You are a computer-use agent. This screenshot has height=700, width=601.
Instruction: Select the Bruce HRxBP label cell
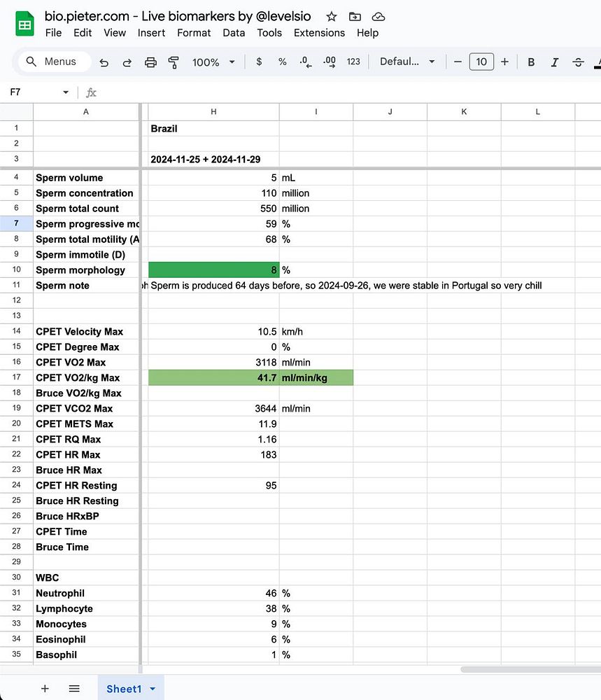86,517
